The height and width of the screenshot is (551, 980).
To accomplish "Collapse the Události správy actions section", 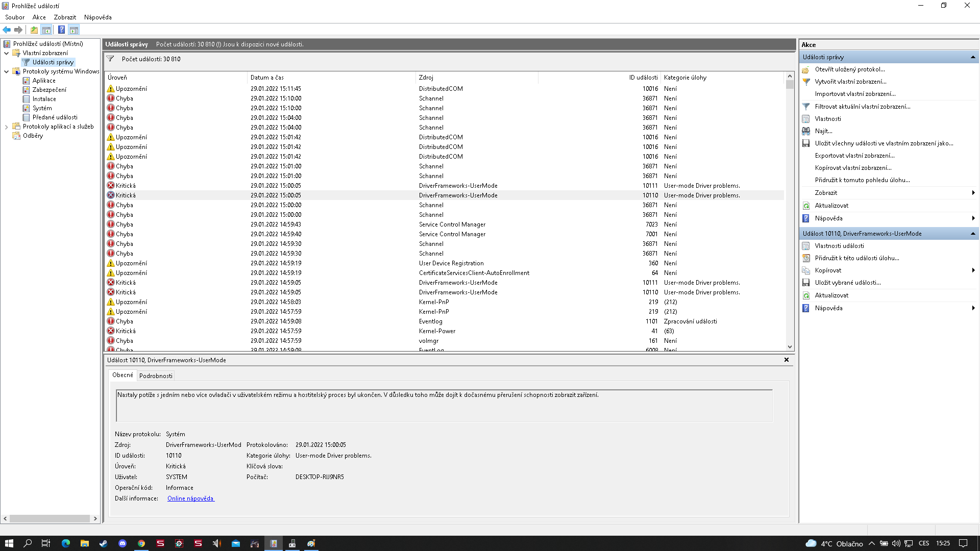I will (973, 57).
